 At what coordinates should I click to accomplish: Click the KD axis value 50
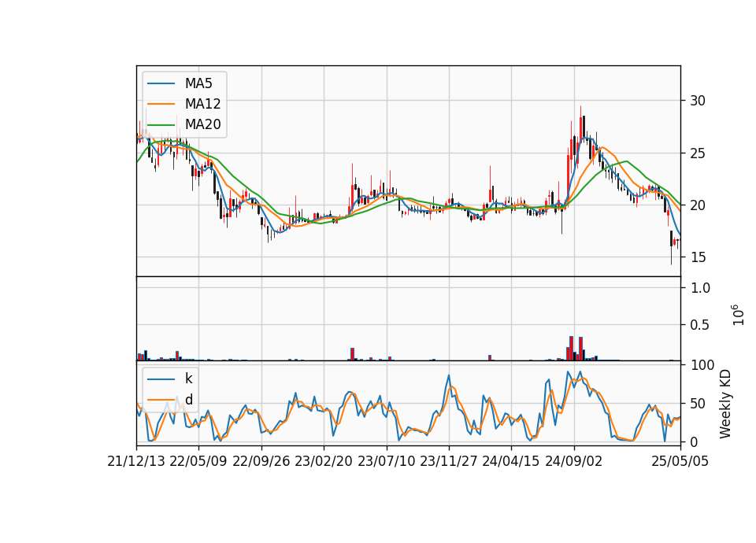pos(698,403)
